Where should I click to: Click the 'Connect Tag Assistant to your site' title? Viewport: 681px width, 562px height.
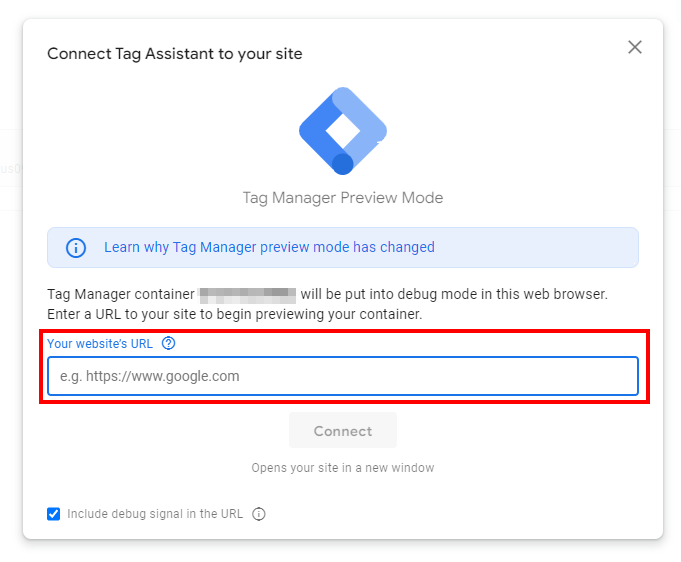pos(175,54)
